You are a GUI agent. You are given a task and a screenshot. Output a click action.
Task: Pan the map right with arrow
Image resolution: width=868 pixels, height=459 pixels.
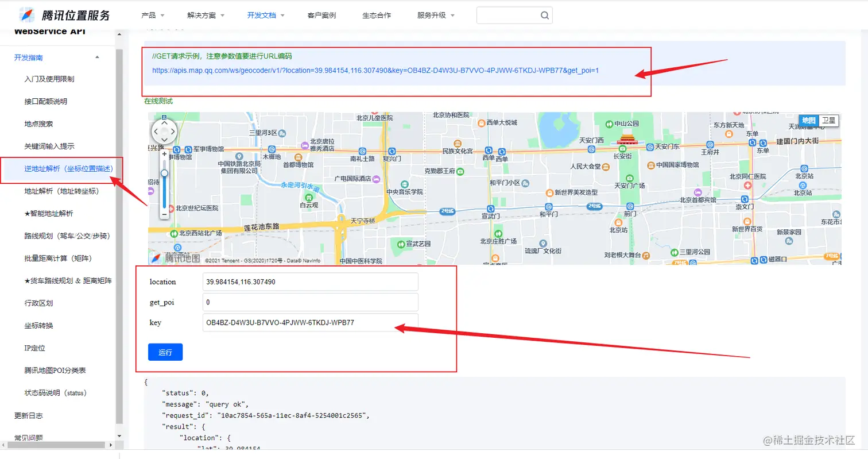(174, 132)
